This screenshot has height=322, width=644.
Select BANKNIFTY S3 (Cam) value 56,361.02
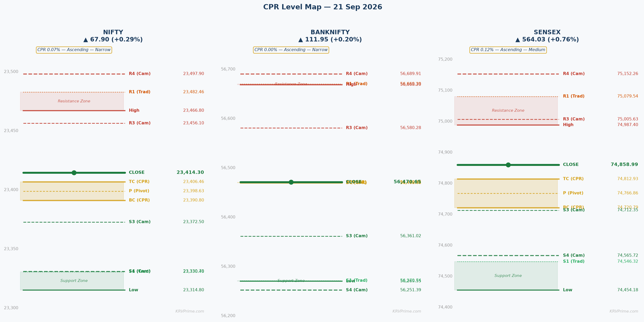(x=411, y=236)
